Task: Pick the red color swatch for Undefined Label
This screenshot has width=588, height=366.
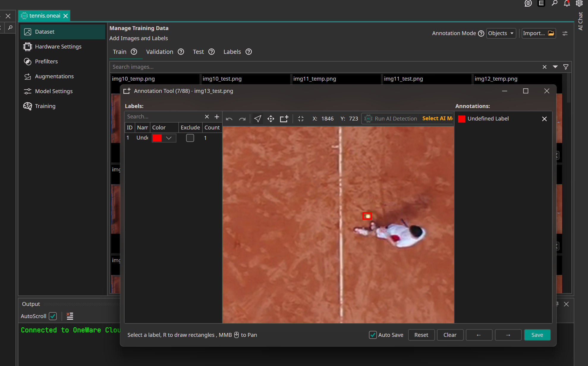Action: pyautogui.click(x=157, y=138)
